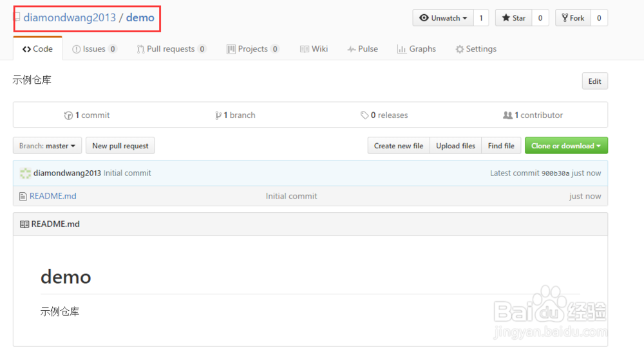Screen dimensions: 644x354
Task: Click the Wiki book icon
Action: (x=305, y=50)
